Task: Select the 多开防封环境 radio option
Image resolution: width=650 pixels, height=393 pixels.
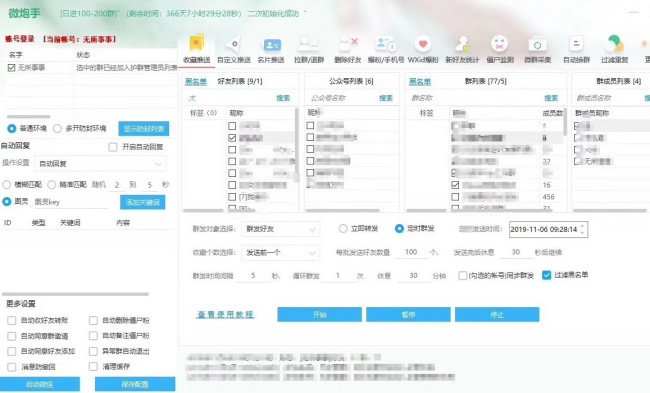Action: pyautogui.click(x=57, y=129)
